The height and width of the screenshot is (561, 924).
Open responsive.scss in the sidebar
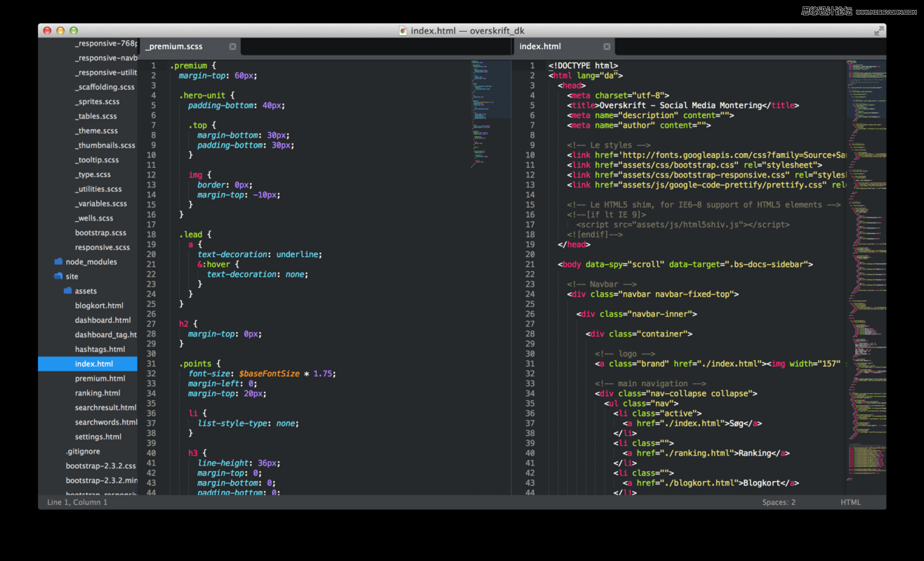103,247
